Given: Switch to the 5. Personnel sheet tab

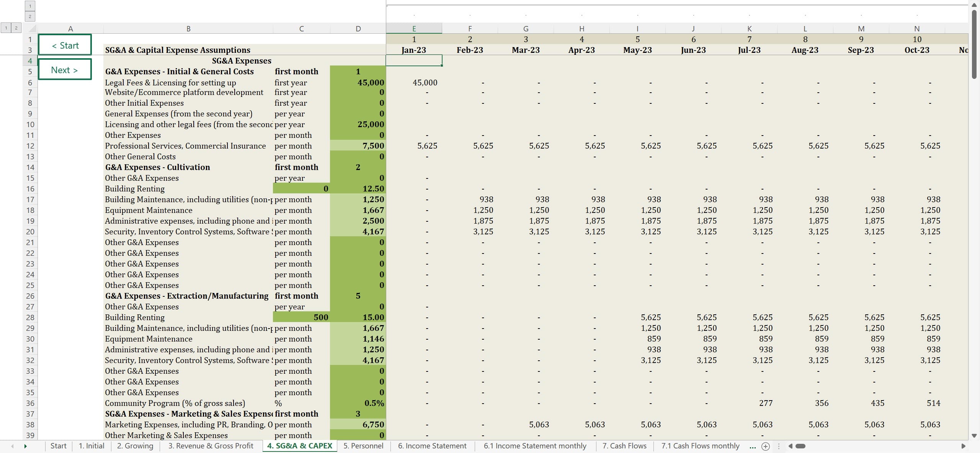Looking at the screenshot, I should [363, 446].
